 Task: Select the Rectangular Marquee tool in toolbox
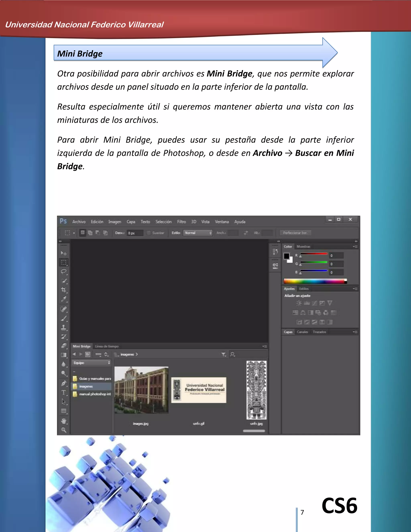tap(64, 262)
